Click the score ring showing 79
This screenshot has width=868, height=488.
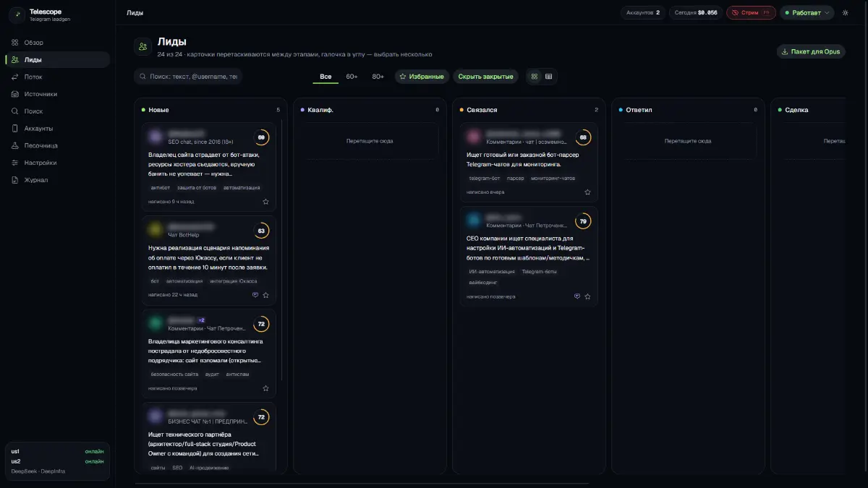click(583, 221)
